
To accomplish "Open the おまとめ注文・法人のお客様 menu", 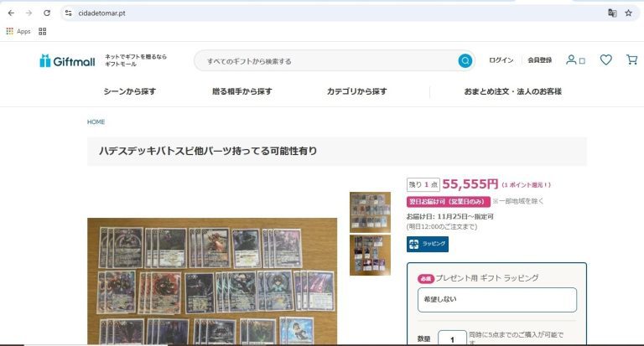I will tap(512, 91).
